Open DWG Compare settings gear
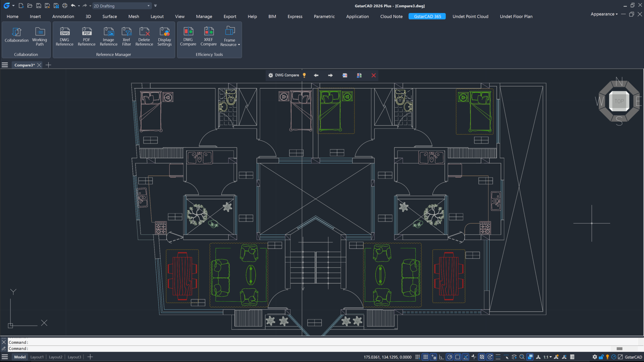Image resolution: width=644 pixels, height=362 pixels. pos(270,75)
